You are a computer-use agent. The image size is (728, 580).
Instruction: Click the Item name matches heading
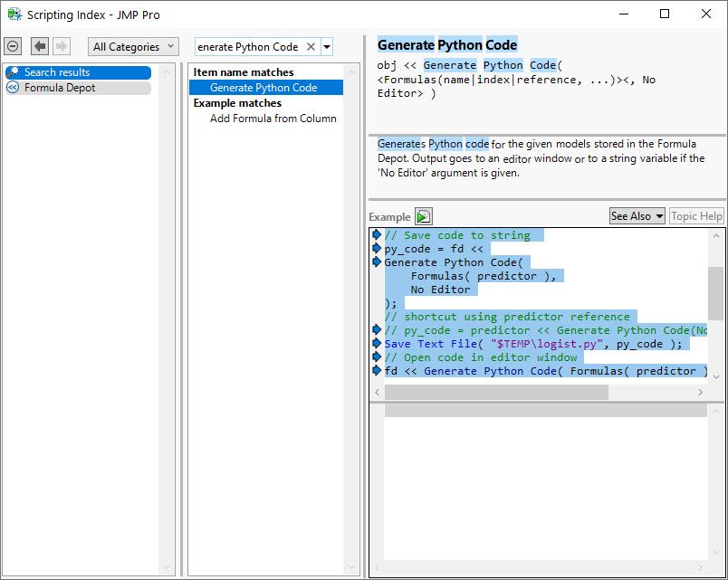pyautogui.click(x=244, y=72)
